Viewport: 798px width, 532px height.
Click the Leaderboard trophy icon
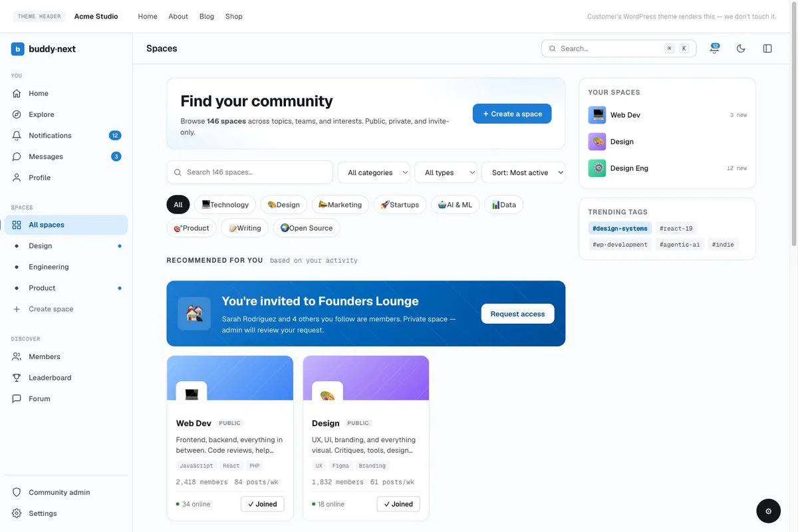[x=17, y=378]
